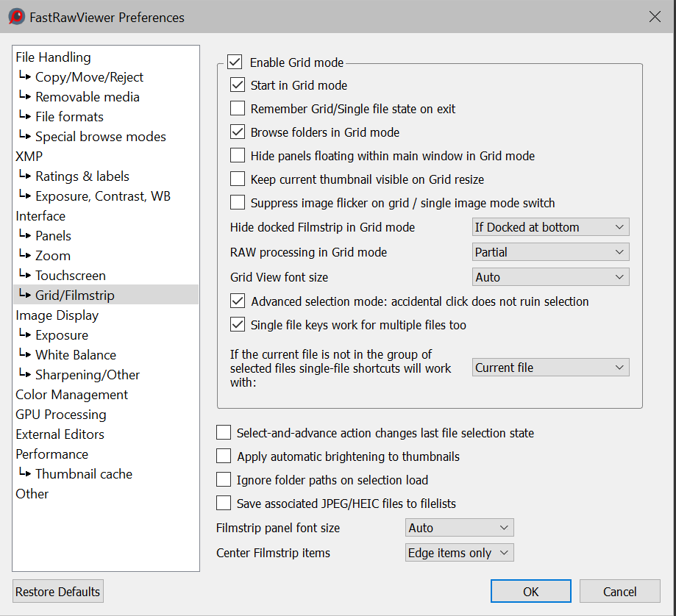This screenshot has width=676, height=616.
Task: Open Hide docked Filmstrip in Grid mode dropdown
Action: point(550,227)
